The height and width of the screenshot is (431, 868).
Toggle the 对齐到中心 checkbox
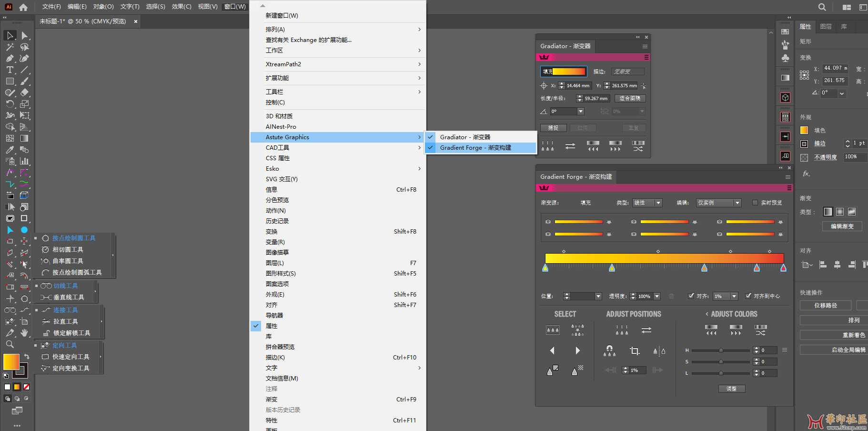748,296
